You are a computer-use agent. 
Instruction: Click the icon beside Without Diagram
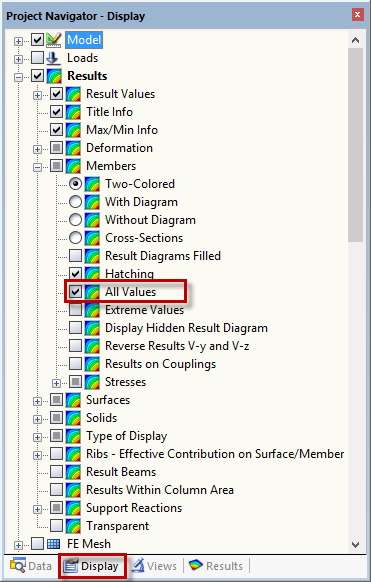coord(92,220)
